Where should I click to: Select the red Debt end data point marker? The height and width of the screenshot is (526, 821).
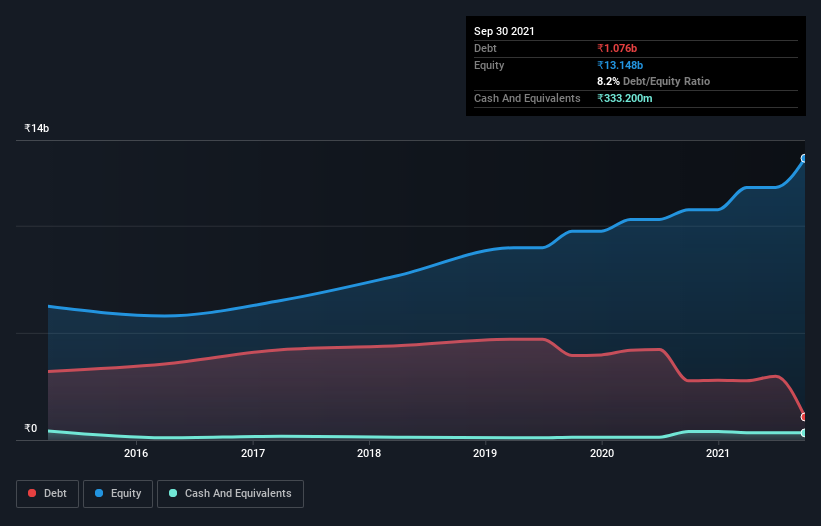(x=804, y=417)
